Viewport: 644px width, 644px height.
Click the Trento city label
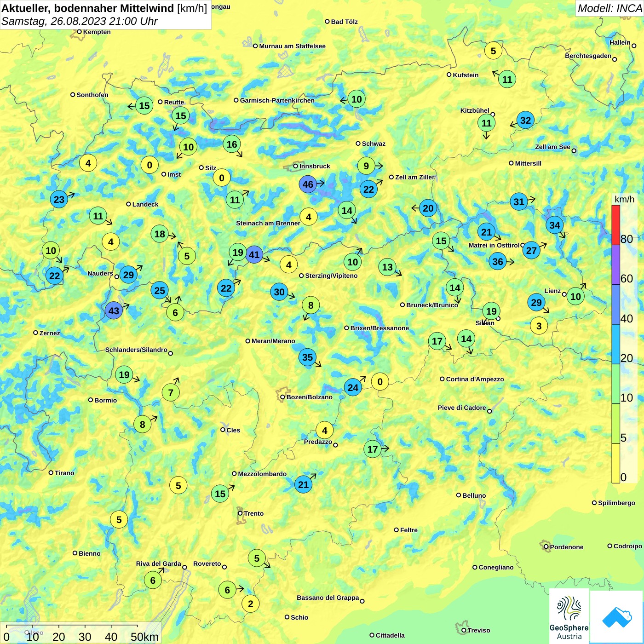coord(254,513)
